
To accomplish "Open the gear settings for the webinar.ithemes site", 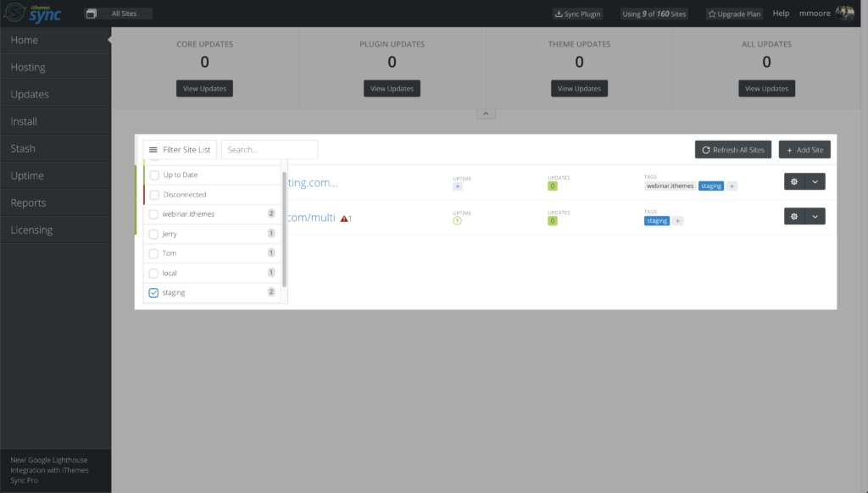I will [x=794, y=181].
